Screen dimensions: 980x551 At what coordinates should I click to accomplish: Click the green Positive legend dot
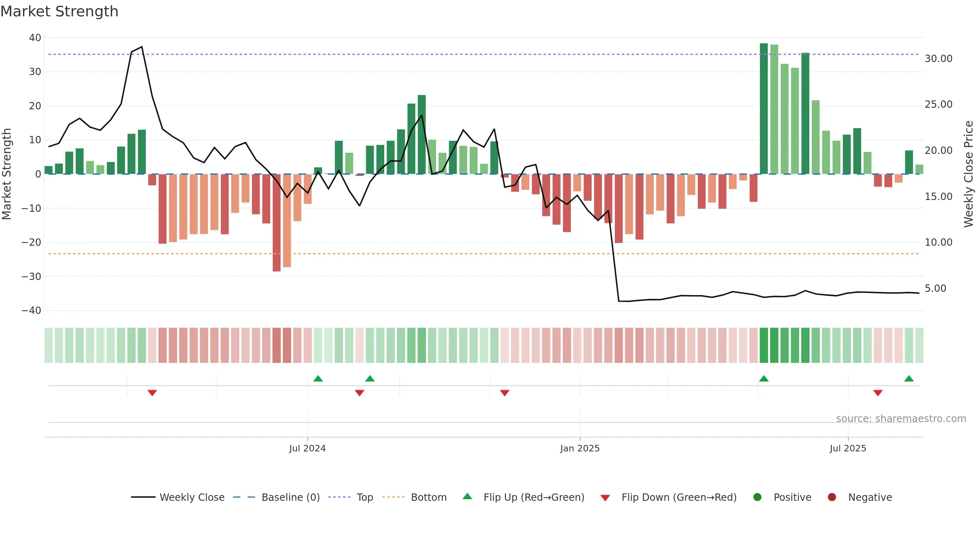[757, 497]
